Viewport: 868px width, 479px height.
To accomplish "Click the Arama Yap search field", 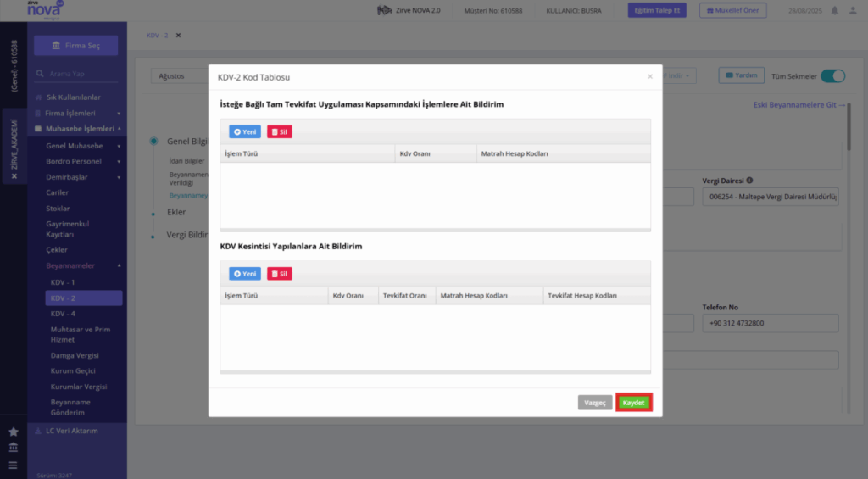I will (76, 74).
